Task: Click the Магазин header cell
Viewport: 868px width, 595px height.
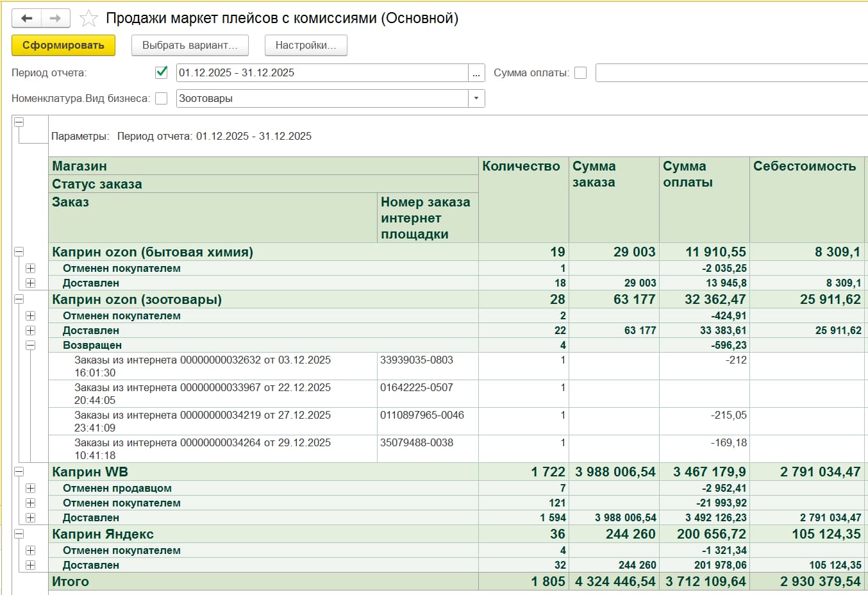Action: tap(263, 166)
